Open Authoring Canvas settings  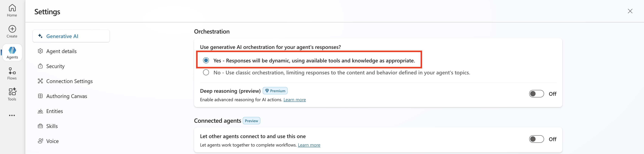click(x=66, y=96)
